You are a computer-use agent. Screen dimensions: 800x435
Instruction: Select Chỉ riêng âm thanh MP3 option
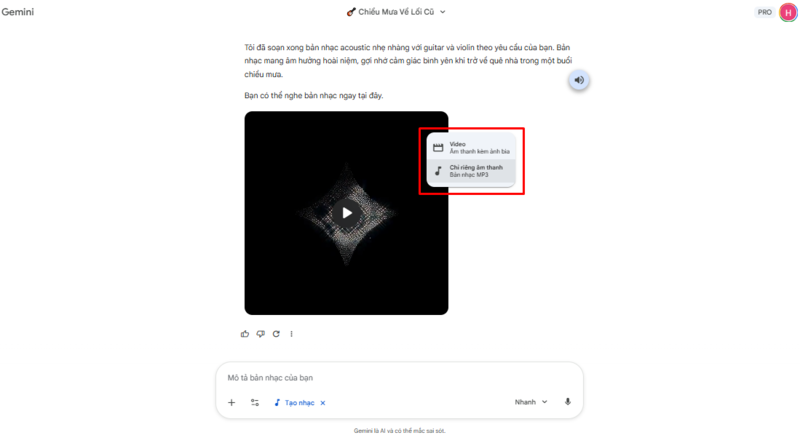tap(471, 171)
